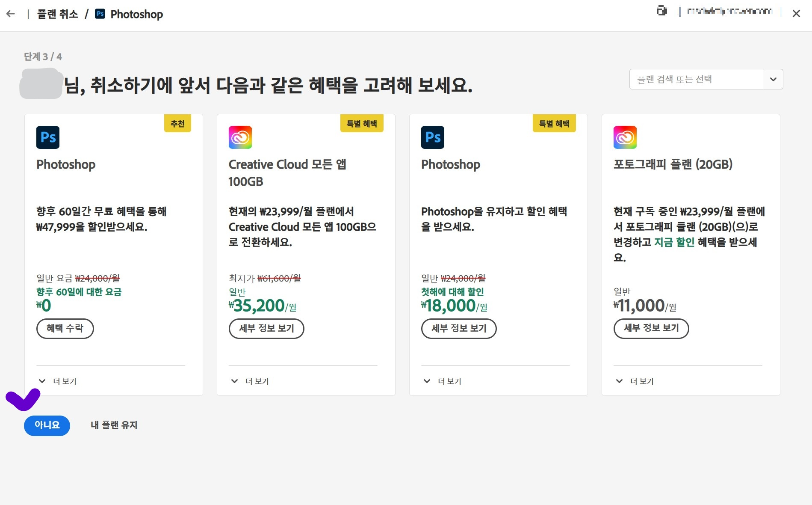Screen dimensions: 812x505
Task: Click the Creative Cloud icon on 포토그래피 플랜 card
Action: (625, 137)
